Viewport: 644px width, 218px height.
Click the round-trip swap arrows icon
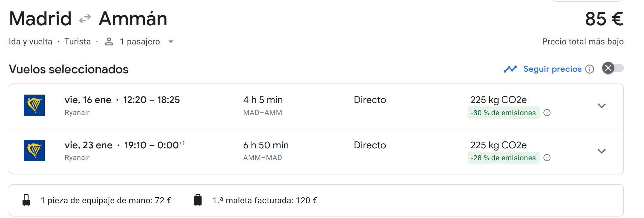click(85, 19)
